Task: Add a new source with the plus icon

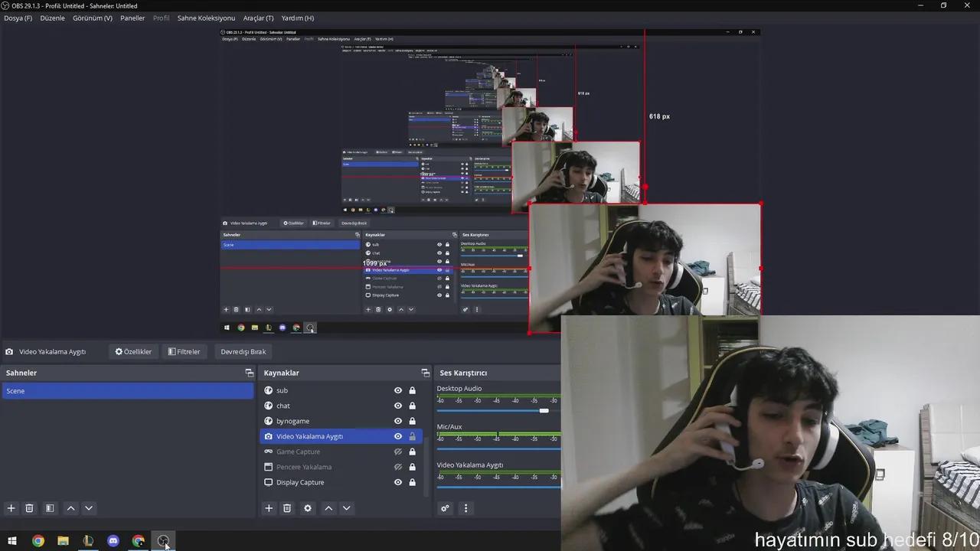Action: coord(269,508)
